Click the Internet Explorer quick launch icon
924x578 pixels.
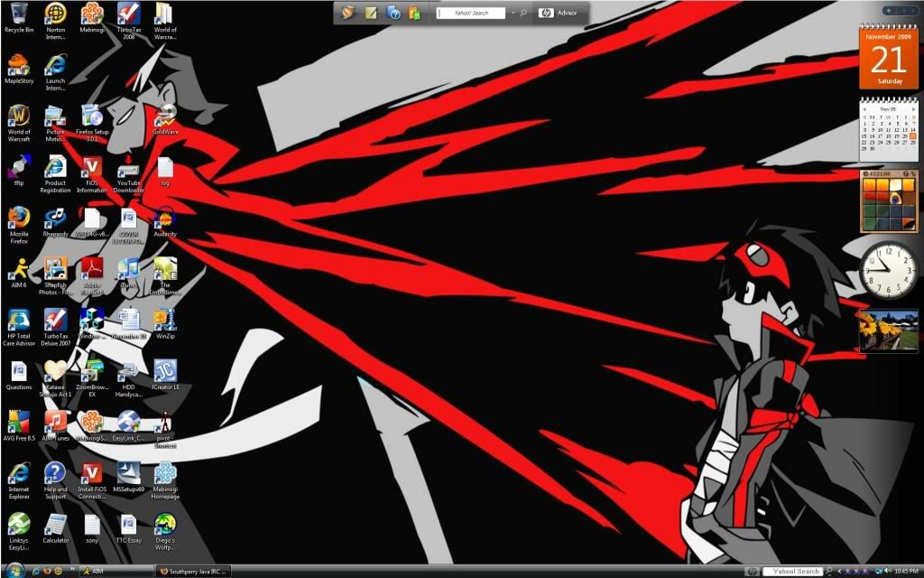36,571
